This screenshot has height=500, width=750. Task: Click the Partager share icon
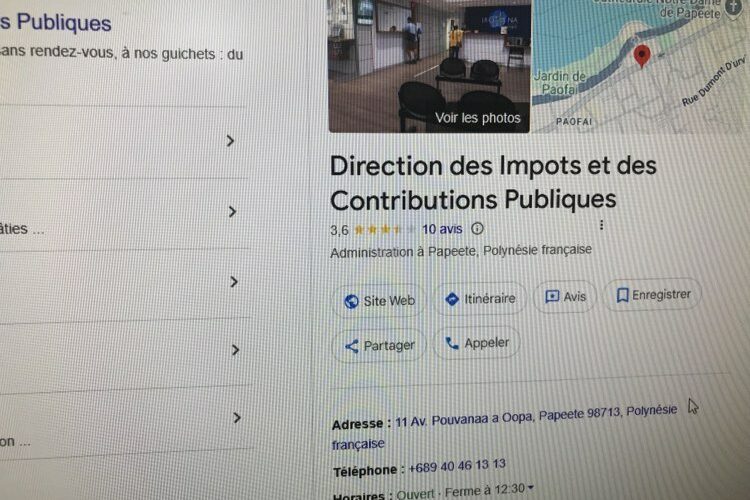[x=352, y=346]
